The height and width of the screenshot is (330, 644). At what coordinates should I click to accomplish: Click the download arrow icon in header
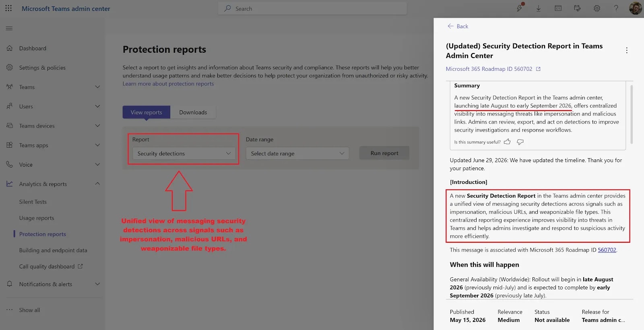click(x=539, y=8)
